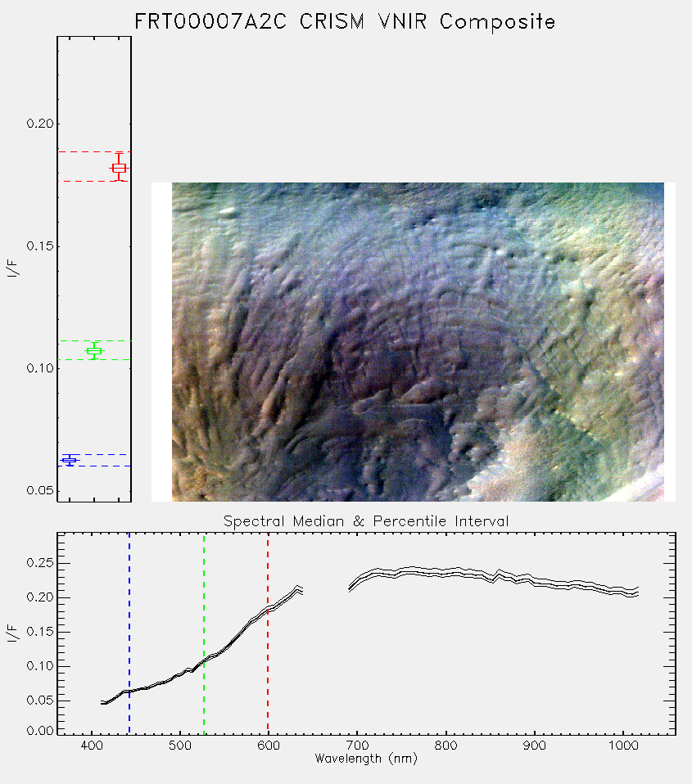Click the CRISM composite terrain image
Image resolution: width=692 pixels, height=784 pixels.
pos(418,342)
